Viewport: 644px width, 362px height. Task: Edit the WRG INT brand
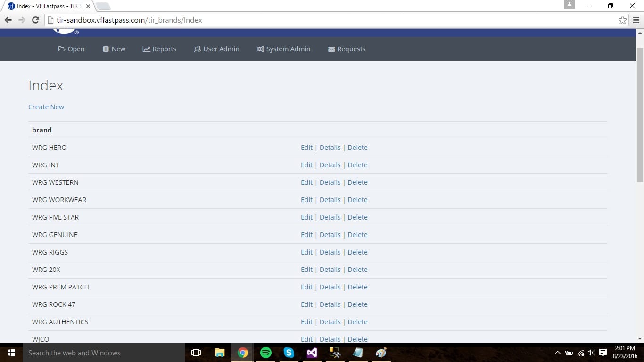306,165
